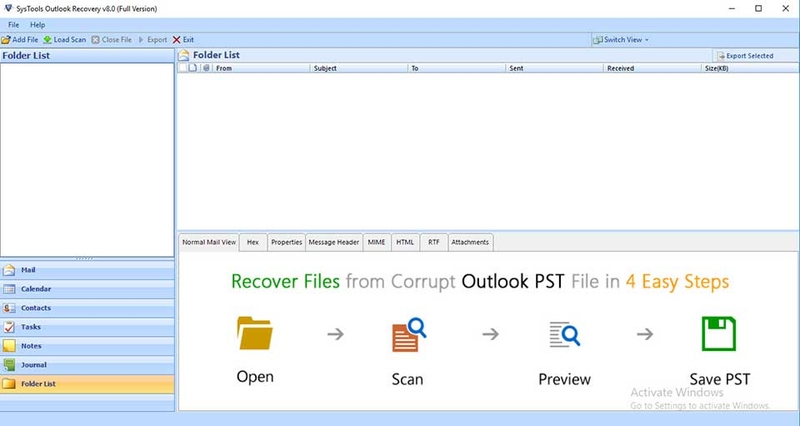
Task: Click the Exit toolbar button
Action: [183, 39]
